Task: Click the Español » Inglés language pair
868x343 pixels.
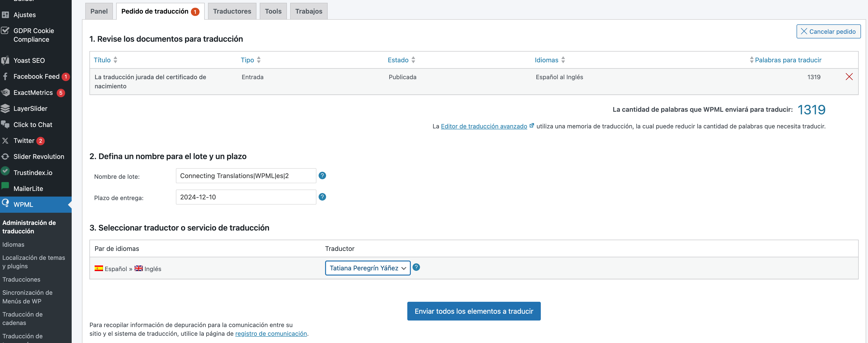Action: click(128, 268)
